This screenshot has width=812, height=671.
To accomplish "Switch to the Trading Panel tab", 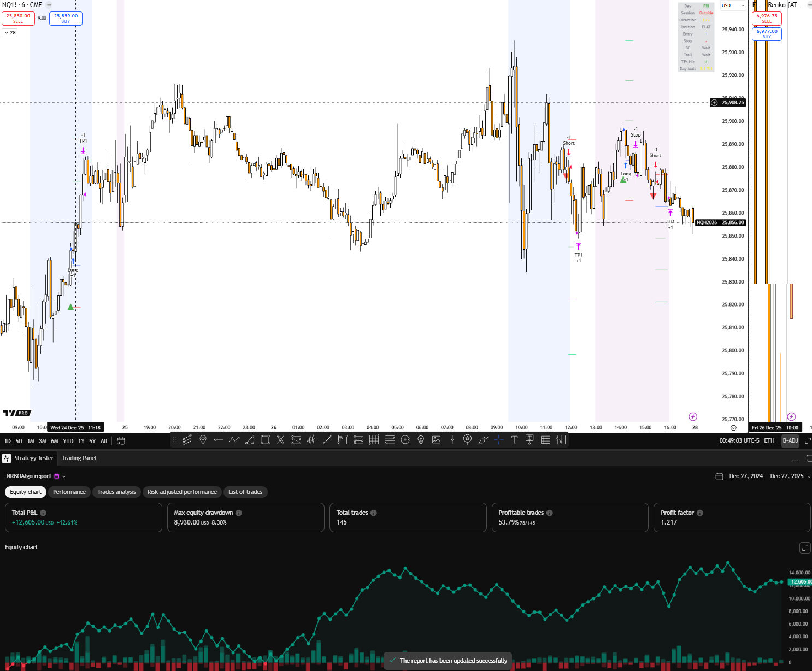I will click(79, 458).
